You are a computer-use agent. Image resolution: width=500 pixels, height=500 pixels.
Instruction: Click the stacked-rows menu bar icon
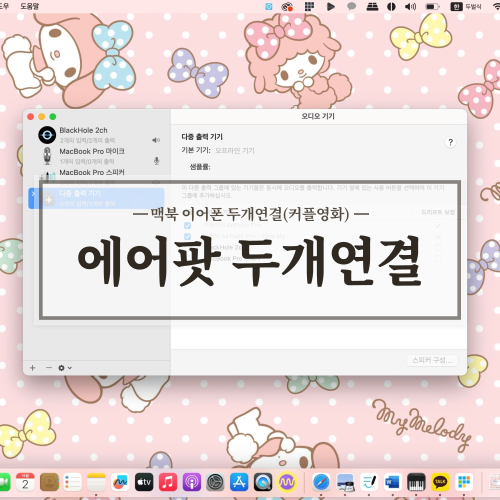(x=372, y=6)
